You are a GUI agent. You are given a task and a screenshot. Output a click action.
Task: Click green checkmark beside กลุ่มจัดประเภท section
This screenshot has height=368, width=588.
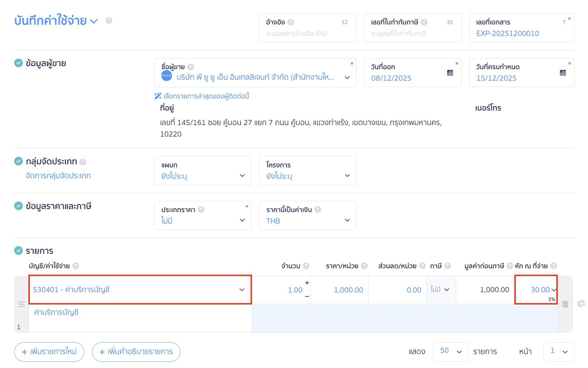(18, 161)
